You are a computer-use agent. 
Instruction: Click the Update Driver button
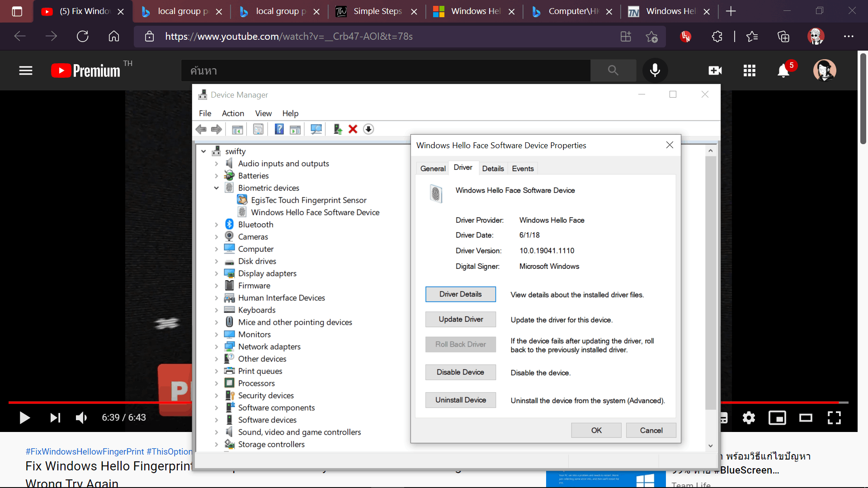click(460, 319)
